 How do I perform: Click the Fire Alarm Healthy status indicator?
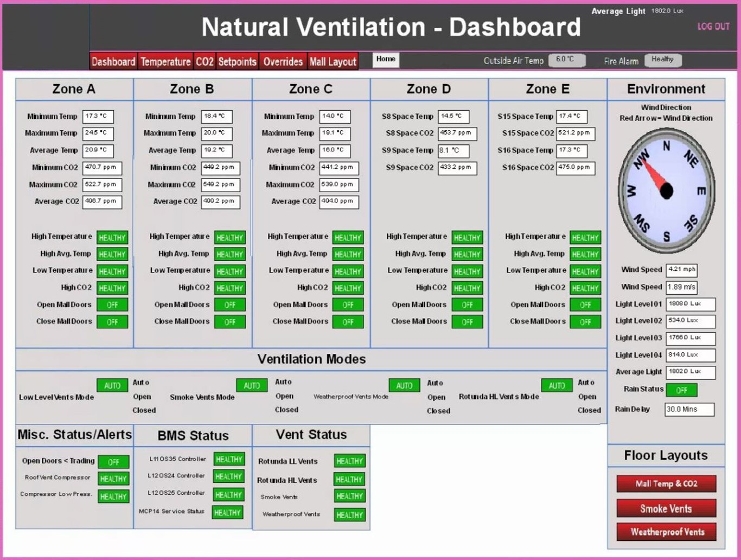coord(662,60)
